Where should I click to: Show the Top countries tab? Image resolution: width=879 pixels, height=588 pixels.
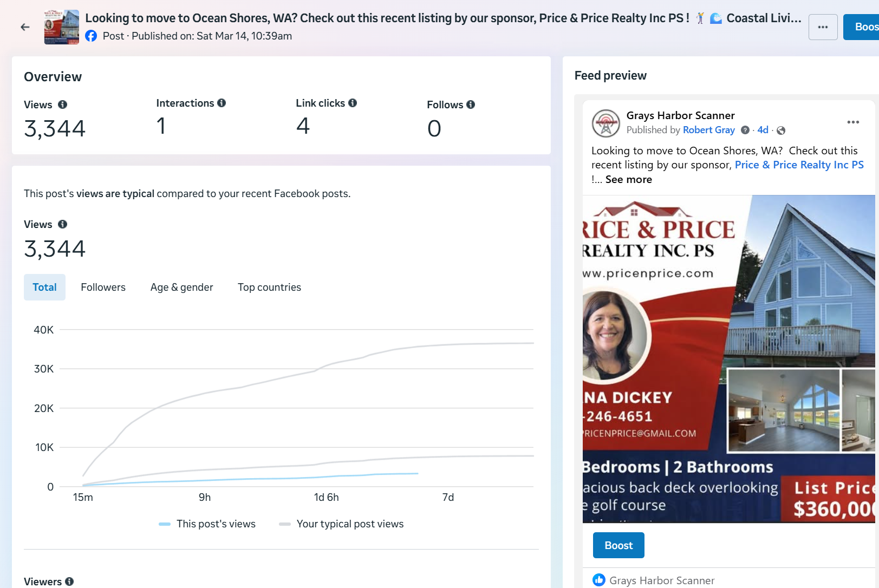point(269,288)
